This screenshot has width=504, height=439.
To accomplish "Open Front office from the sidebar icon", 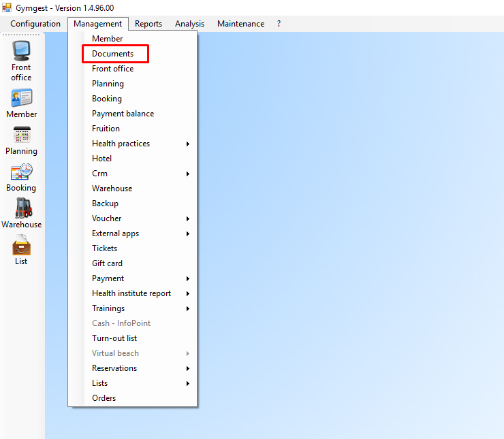I will pyautogui.click(x=21, y=61).
